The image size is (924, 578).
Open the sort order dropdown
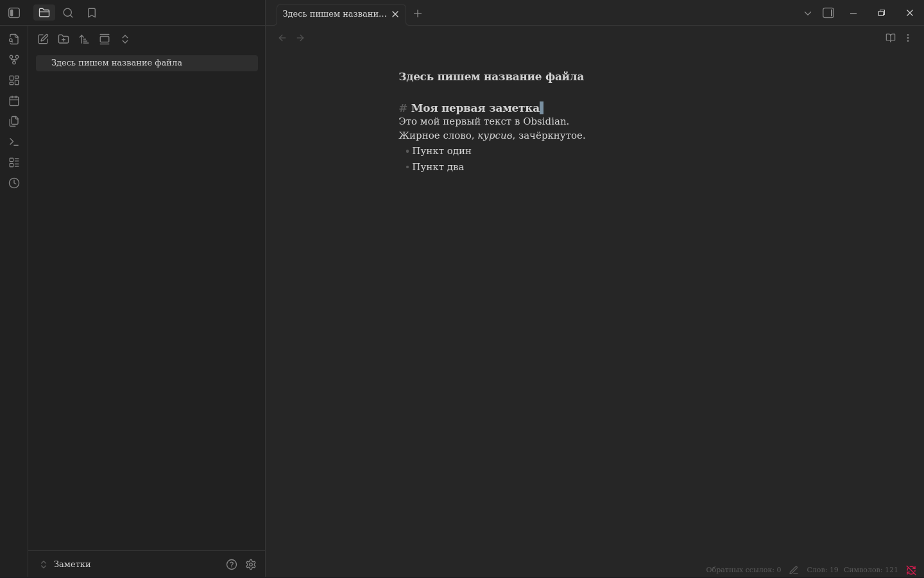click(84, 39)
